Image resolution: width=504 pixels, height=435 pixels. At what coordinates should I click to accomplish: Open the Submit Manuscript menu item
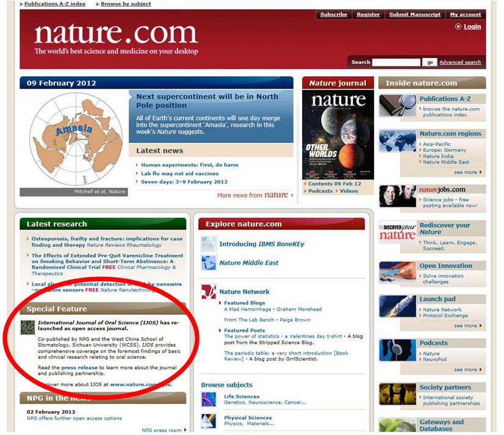click(x=415, y=15)
